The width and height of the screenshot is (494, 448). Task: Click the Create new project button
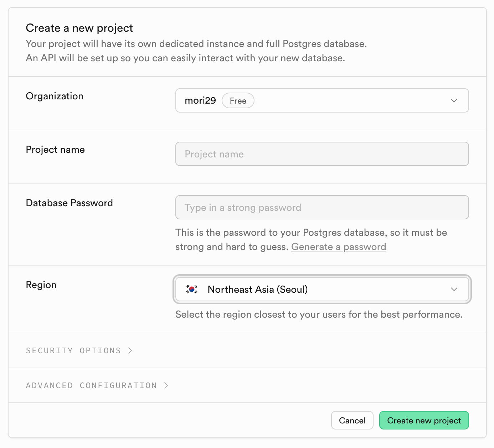tap(424, 421)
